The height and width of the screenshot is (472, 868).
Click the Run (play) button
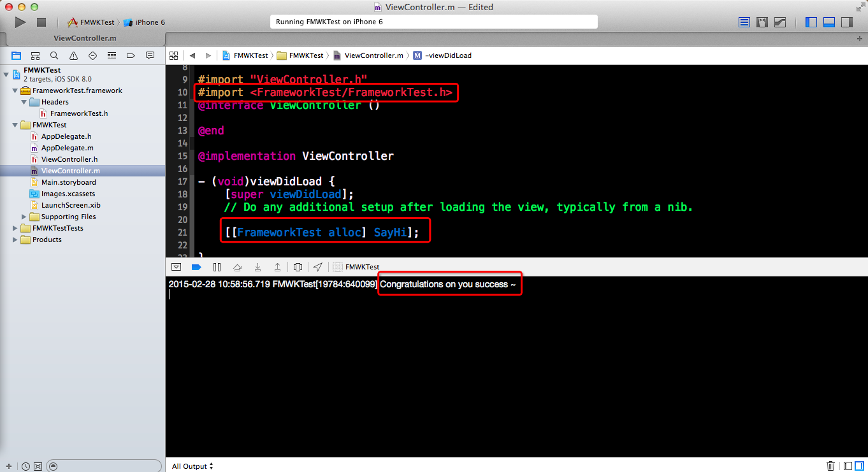click(x=20, y=22)
